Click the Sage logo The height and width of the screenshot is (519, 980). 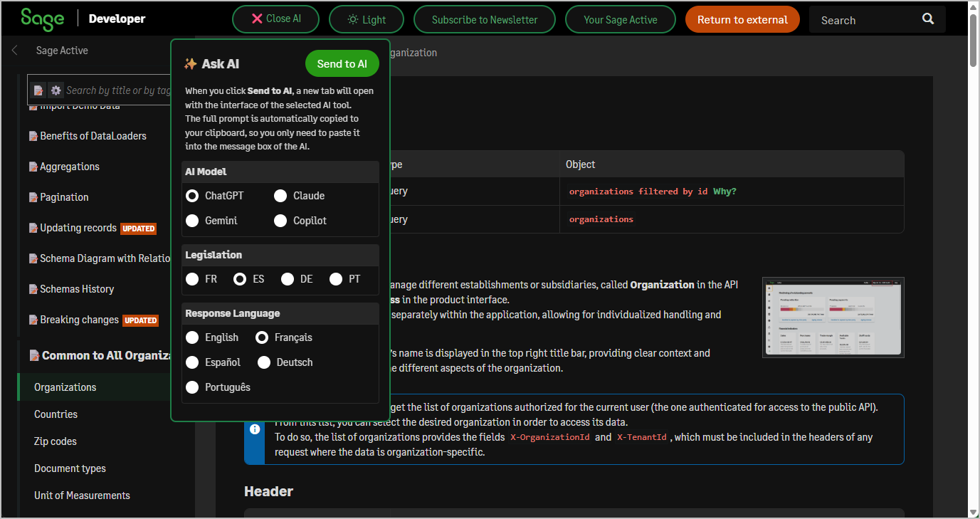42,19
